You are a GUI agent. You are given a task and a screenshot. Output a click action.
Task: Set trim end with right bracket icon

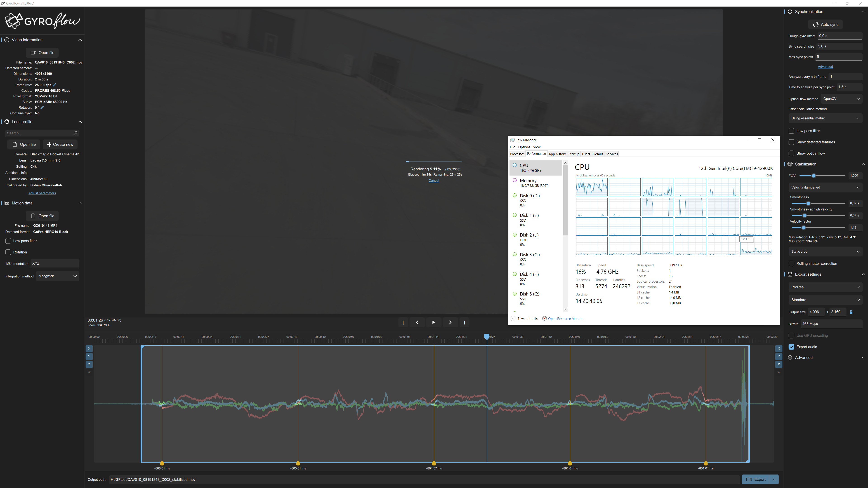[x=464, y=322]
